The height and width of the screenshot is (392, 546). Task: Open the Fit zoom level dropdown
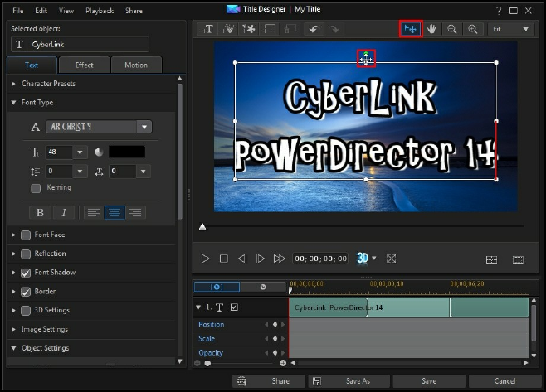[512, 29]
